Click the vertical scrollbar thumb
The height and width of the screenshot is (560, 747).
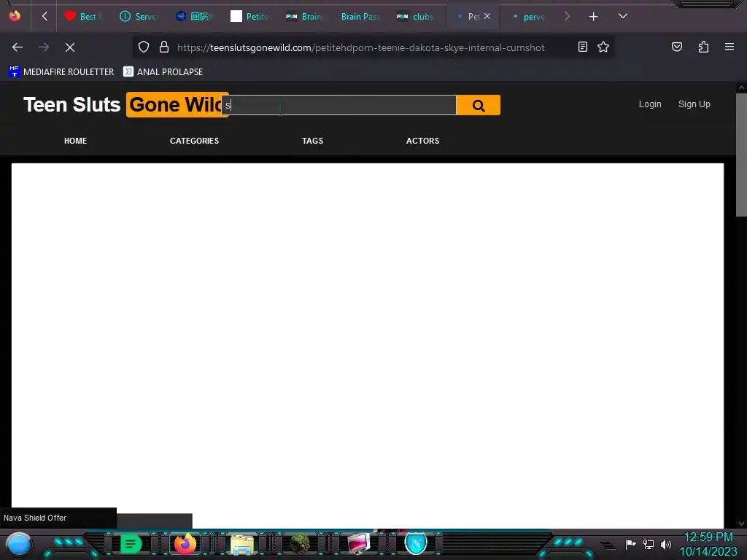(741, 155)
